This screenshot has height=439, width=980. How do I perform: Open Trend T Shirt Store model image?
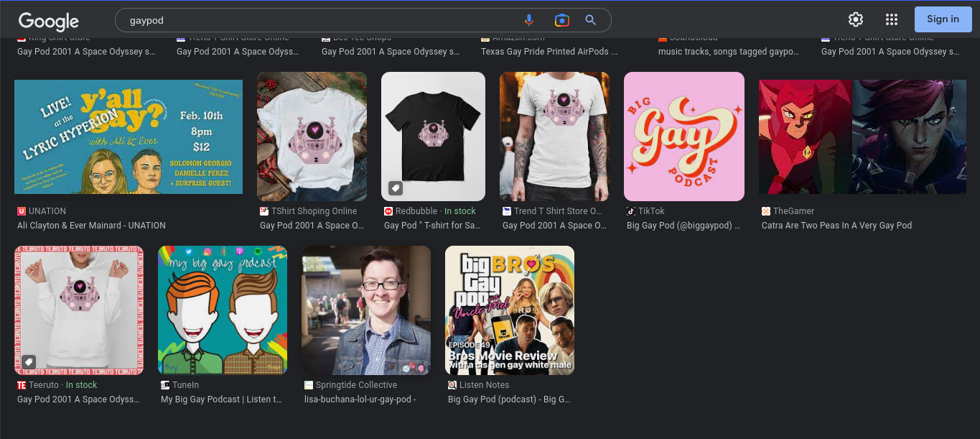coord(554,137)
